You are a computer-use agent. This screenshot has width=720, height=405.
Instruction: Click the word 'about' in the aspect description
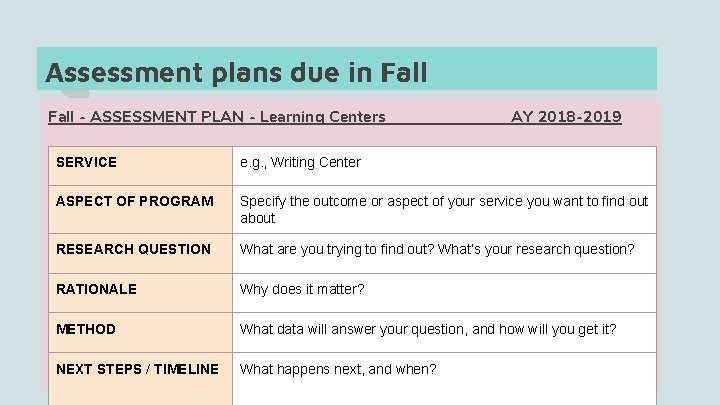point(257,218)
